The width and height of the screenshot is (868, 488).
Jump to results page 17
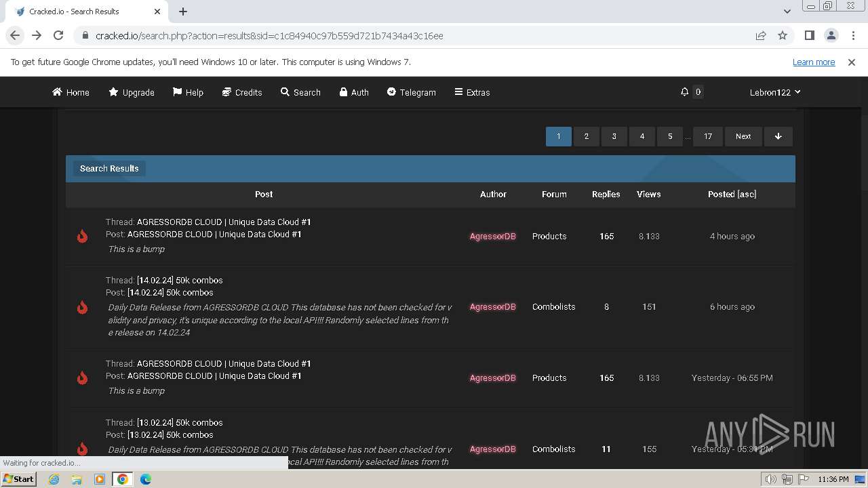(708, 136)
